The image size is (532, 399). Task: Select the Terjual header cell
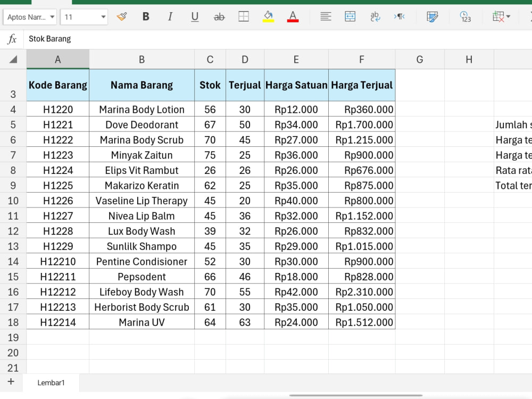click(245, 85)
